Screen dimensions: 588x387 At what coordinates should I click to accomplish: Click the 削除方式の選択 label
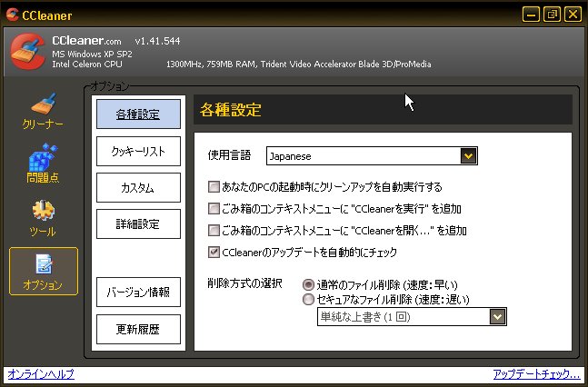244,283
